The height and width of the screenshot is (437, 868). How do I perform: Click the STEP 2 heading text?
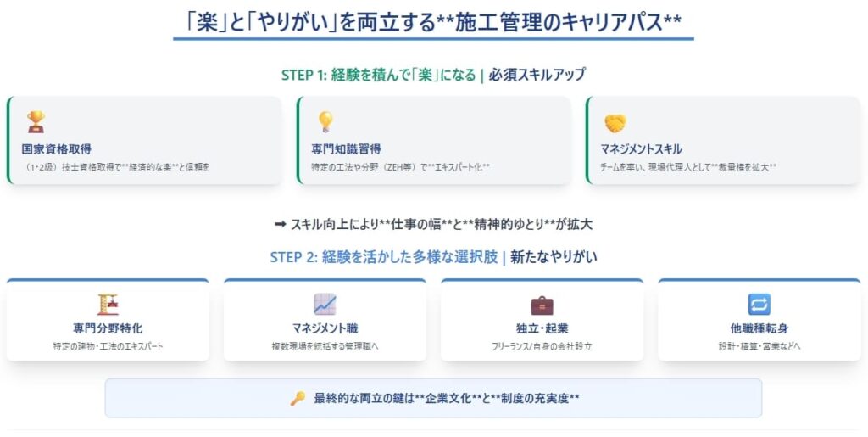pos(433,256)
